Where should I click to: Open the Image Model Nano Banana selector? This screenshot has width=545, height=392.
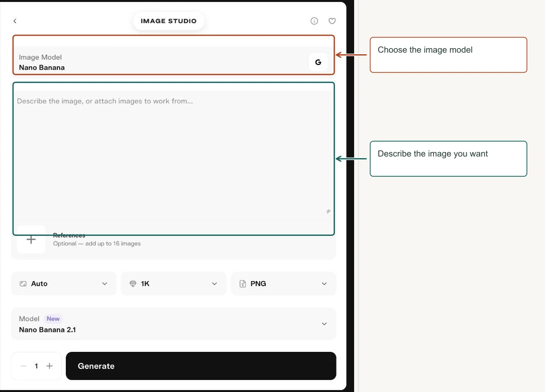pos(173,60)
